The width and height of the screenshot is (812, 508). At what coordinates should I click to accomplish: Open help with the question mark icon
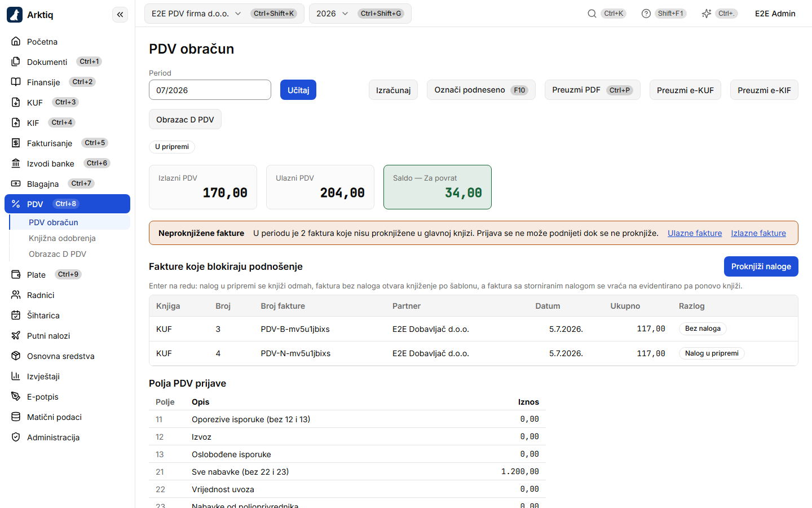[646, 14]
